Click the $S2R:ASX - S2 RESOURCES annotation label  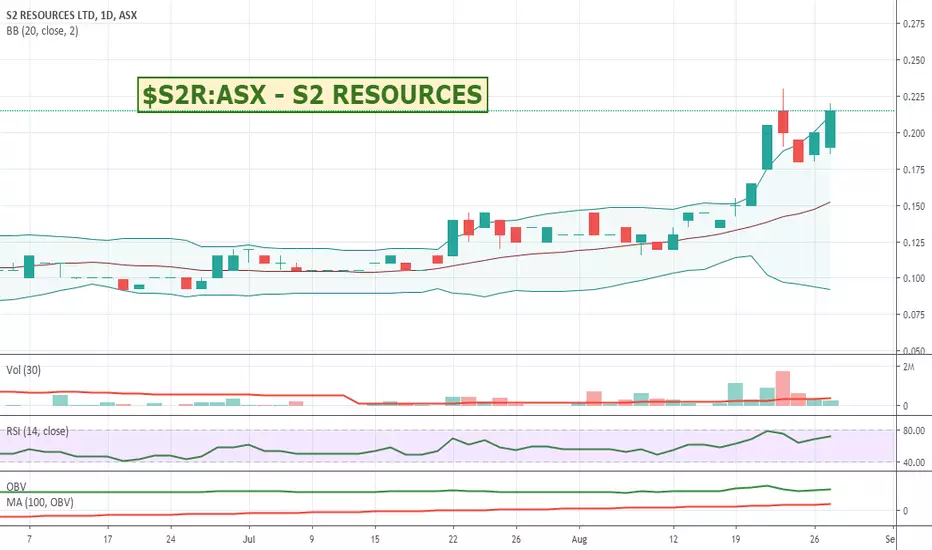[x=312, y=95]
